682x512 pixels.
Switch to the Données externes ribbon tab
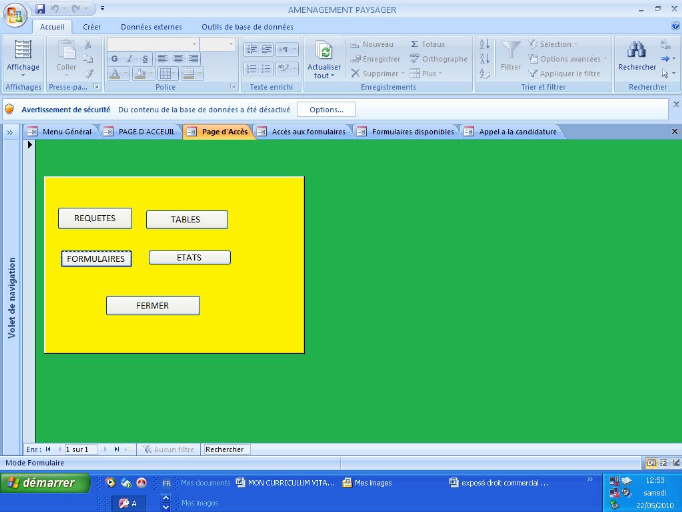click(x=150, y=27)
